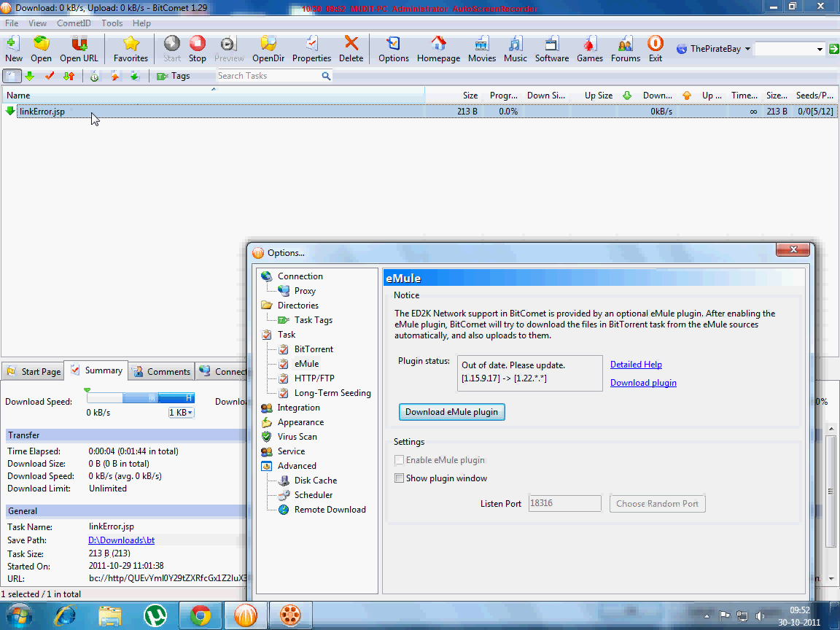Image resolution: width=840 pixels, height=630 pixels.
Task: Switch to the Comments tab
Action: (161, 371)
